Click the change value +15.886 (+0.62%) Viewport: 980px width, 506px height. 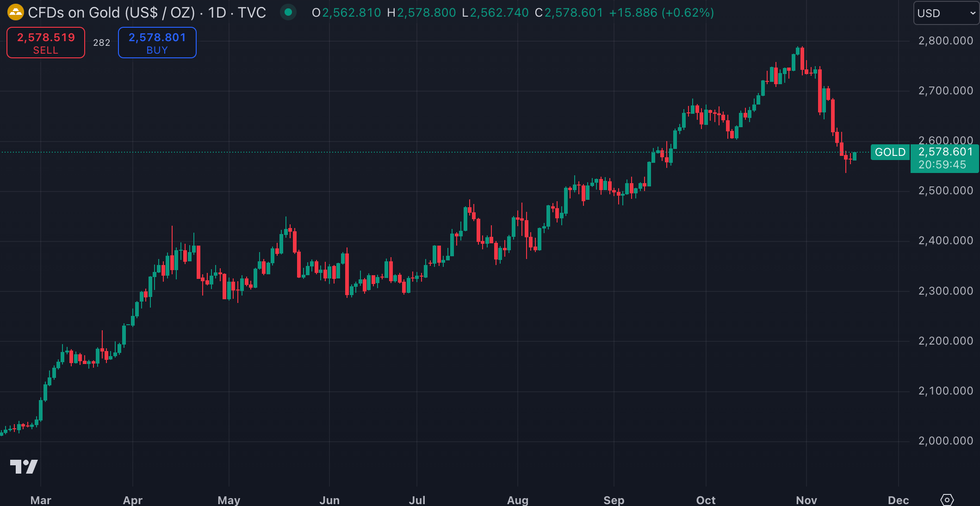662,13
